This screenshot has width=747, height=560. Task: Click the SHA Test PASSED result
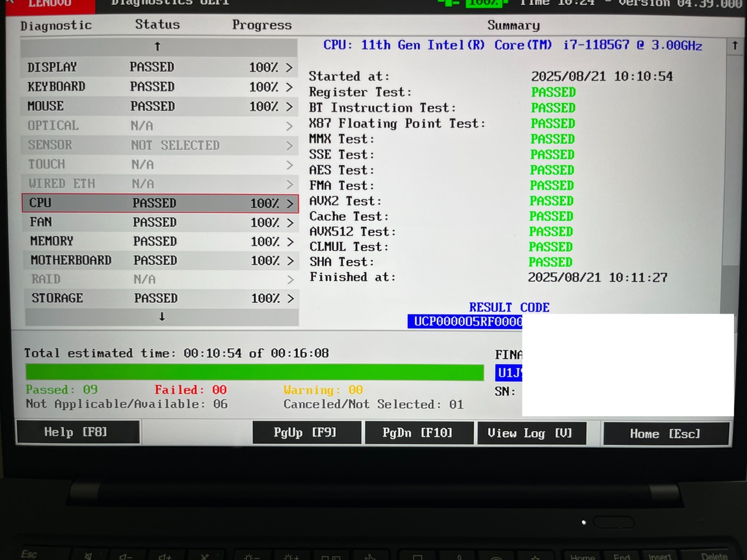(x=550, y=262)
